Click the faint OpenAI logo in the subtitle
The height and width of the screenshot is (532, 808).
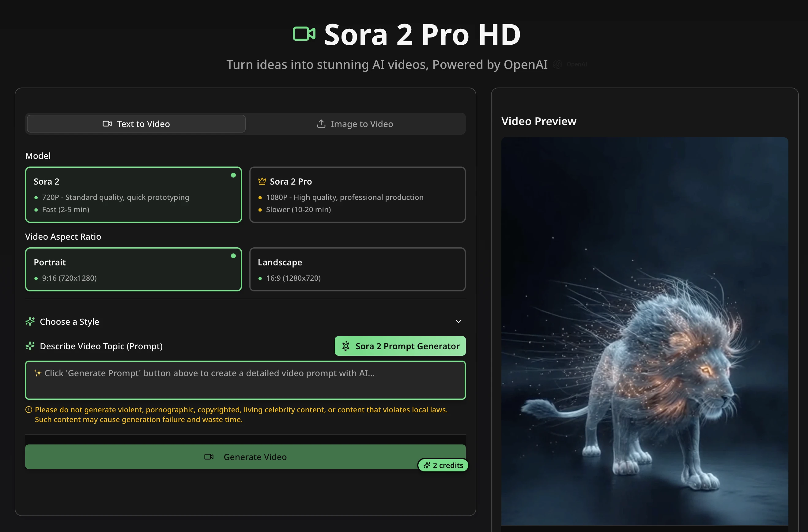(557, 65)
